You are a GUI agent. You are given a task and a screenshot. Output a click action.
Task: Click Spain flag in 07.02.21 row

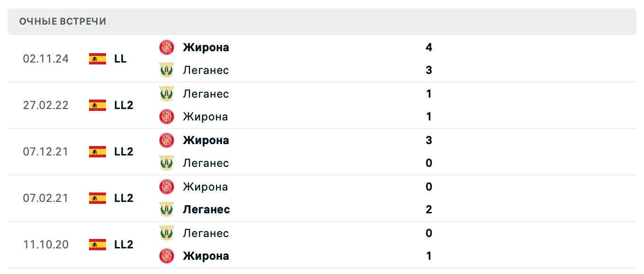[x=98, y=198]
